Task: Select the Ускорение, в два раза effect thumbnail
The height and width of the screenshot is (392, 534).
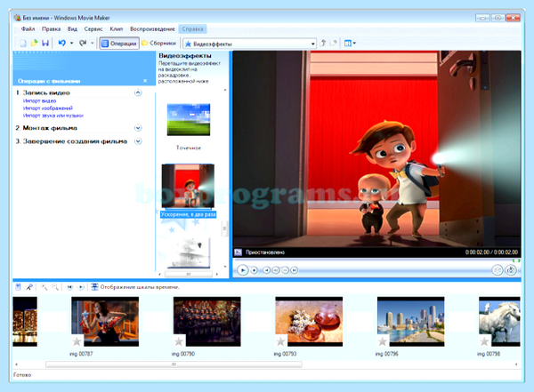Action: [x=188, y=186]
